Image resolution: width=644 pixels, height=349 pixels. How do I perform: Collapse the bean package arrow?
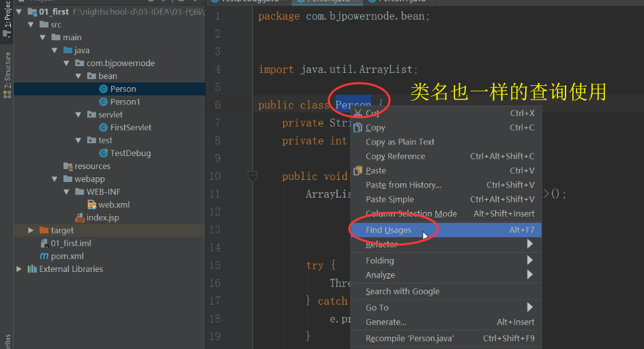pos(78,76)
